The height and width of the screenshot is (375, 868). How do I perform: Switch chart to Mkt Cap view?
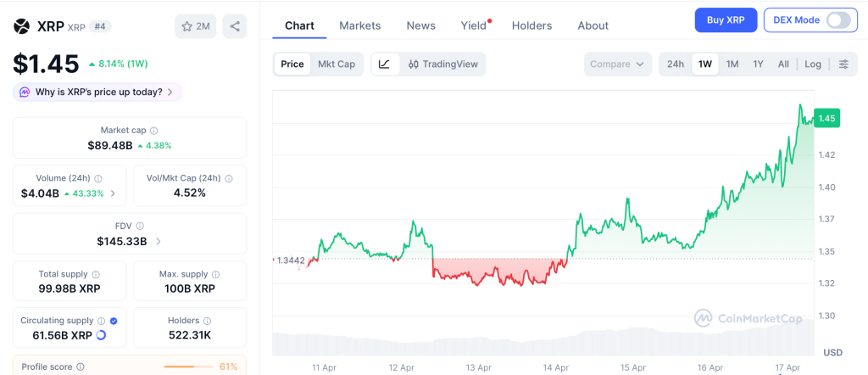coord(337,64)
